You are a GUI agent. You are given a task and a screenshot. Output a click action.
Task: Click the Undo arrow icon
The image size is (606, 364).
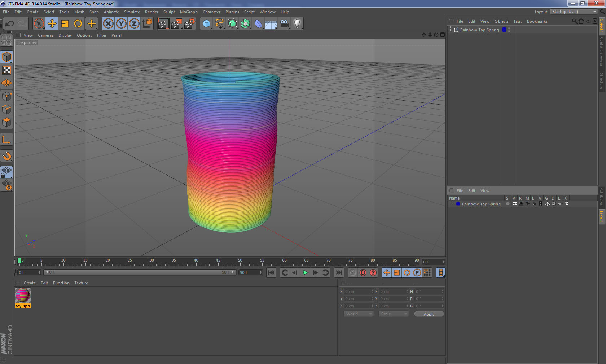(x=10, y=24)
